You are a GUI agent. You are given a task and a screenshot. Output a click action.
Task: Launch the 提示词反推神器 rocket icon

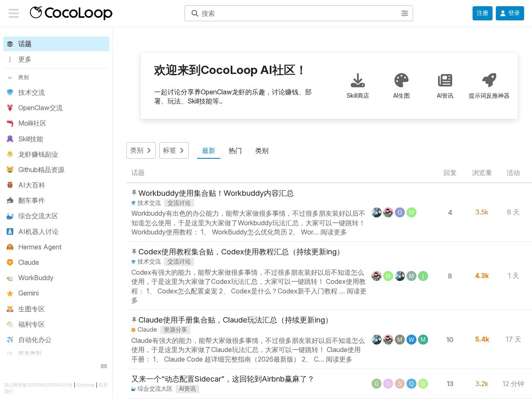489,80
